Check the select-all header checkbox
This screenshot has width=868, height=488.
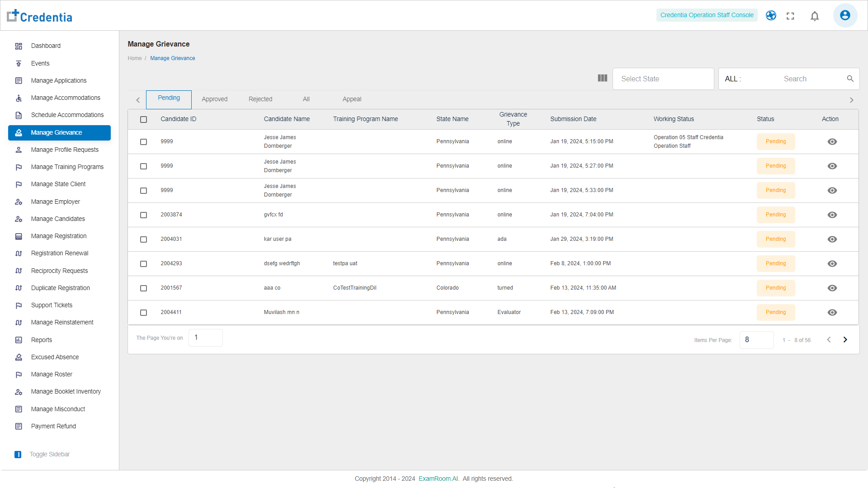[143, 119]
